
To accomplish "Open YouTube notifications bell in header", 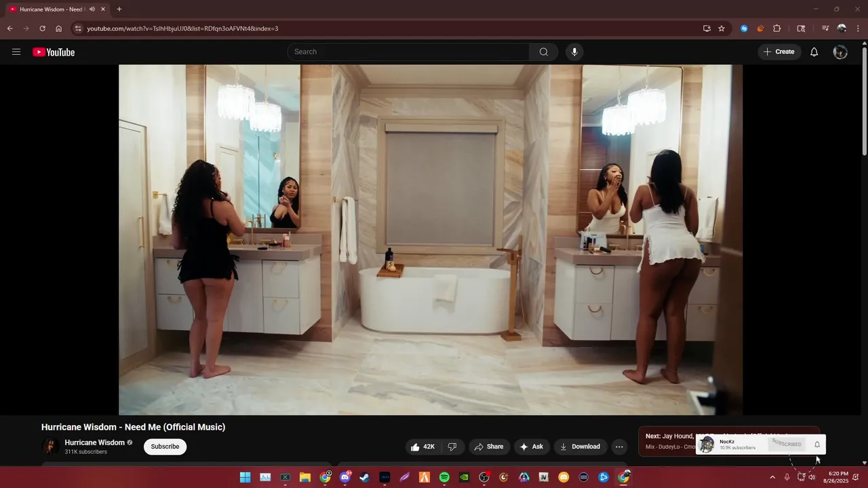I will pyautogui.click(x=814, y=52).
